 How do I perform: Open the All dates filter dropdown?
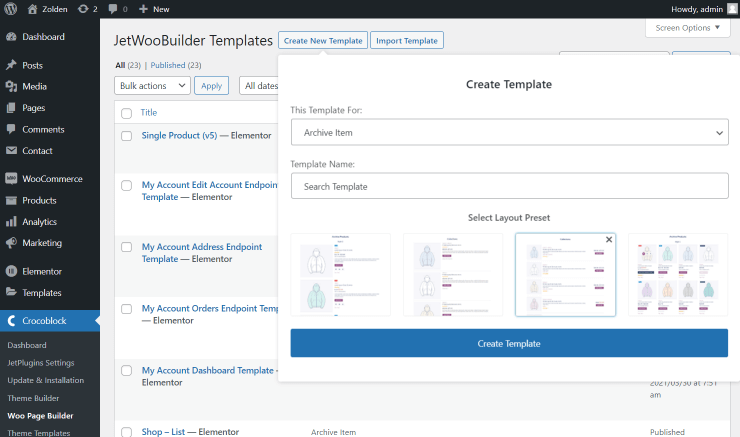[x=259, y=85]
